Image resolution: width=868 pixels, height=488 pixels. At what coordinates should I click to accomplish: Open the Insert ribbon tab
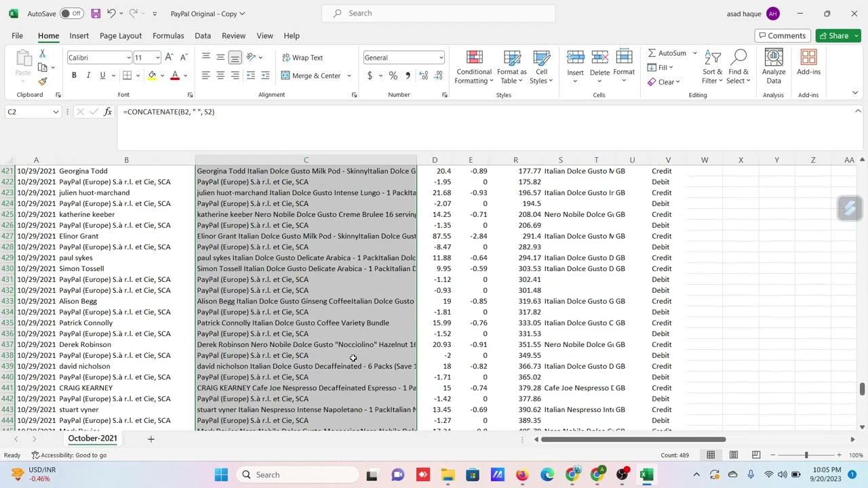[x=79, y=36]
